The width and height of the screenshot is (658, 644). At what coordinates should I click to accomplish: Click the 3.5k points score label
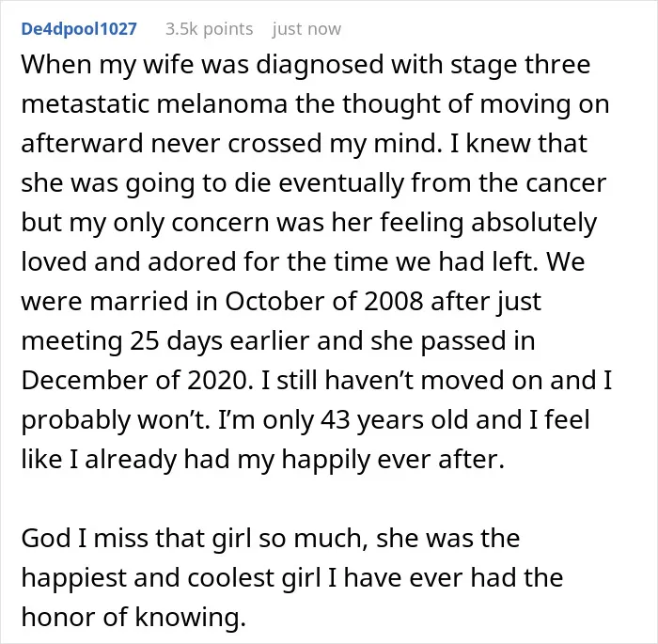click(209, 29)
